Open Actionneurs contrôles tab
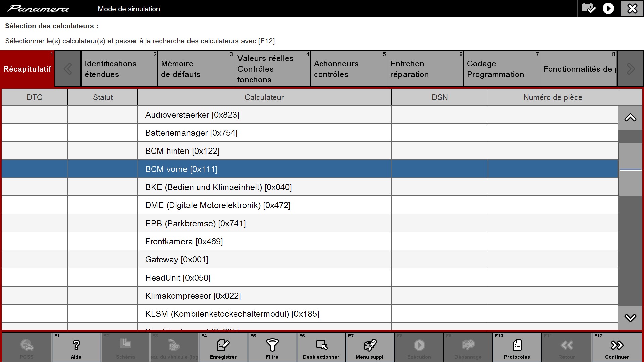The image size is (644, 362). click(348, 69)
